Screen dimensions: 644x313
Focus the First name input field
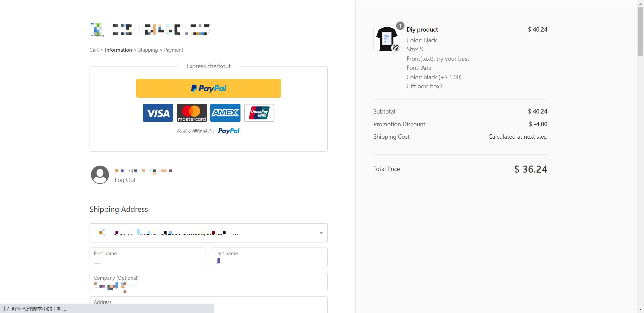148,257
